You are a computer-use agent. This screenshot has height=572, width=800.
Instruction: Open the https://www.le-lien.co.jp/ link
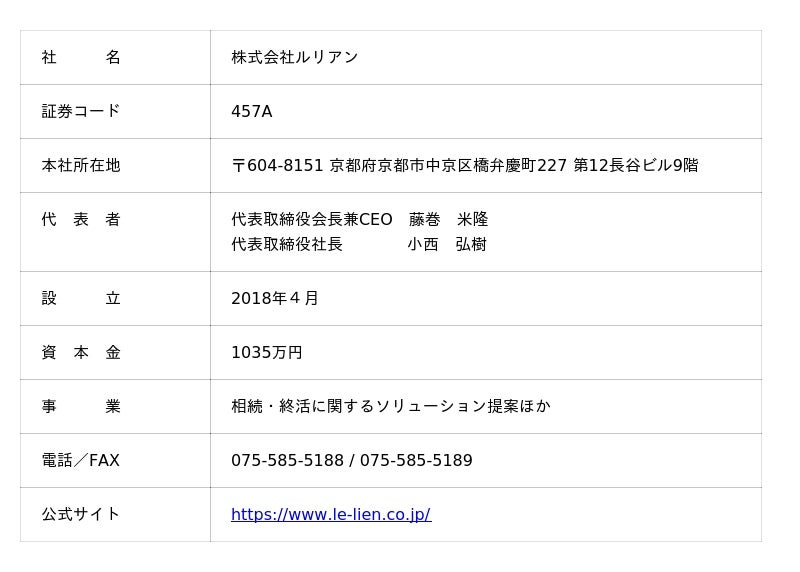tap(330, 514)
